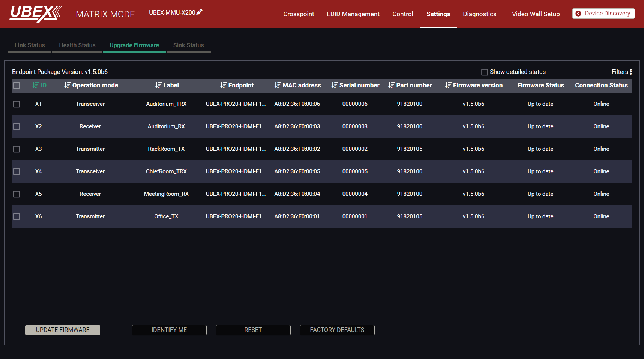Image resolution: width=644 pixels, height=359 pixels.
Task: Click the IDENTIFY ME button
Action: [169, 330]
